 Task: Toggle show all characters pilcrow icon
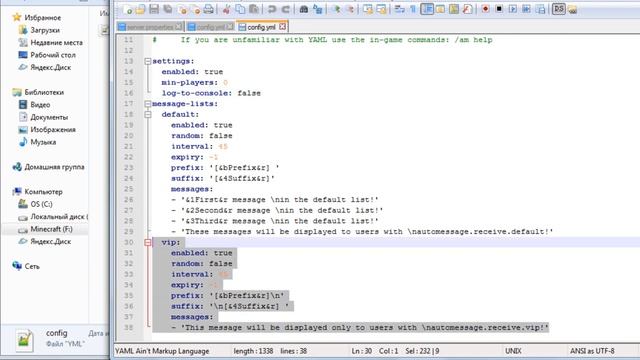coord(413,9)
